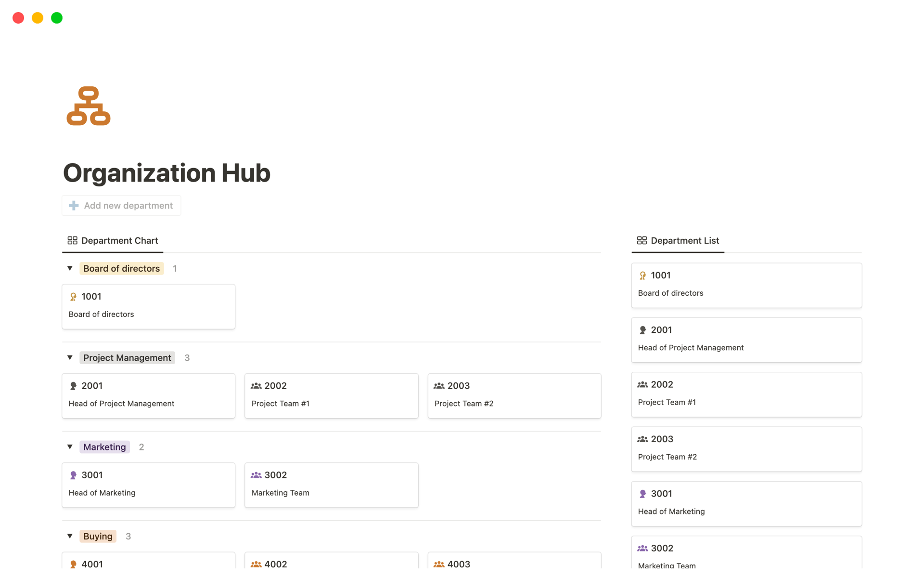This screenshot has height=578, width=924.
Task: Open Head of Project Management list card
Action: pyautogui.click(x=746, y=340)
